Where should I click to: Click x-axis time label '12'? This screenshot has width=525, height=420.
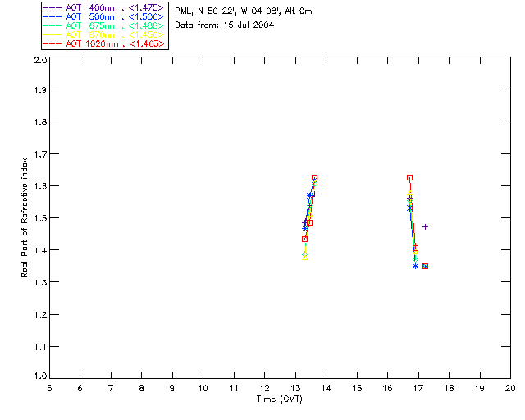coord(264,388)
